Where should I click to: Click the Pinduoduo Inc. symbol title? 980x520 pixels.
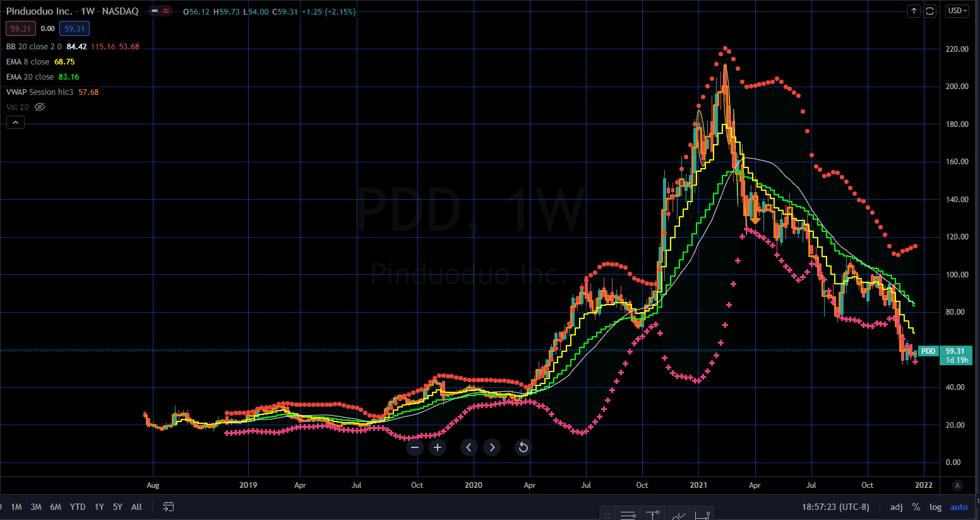point(39,11)
